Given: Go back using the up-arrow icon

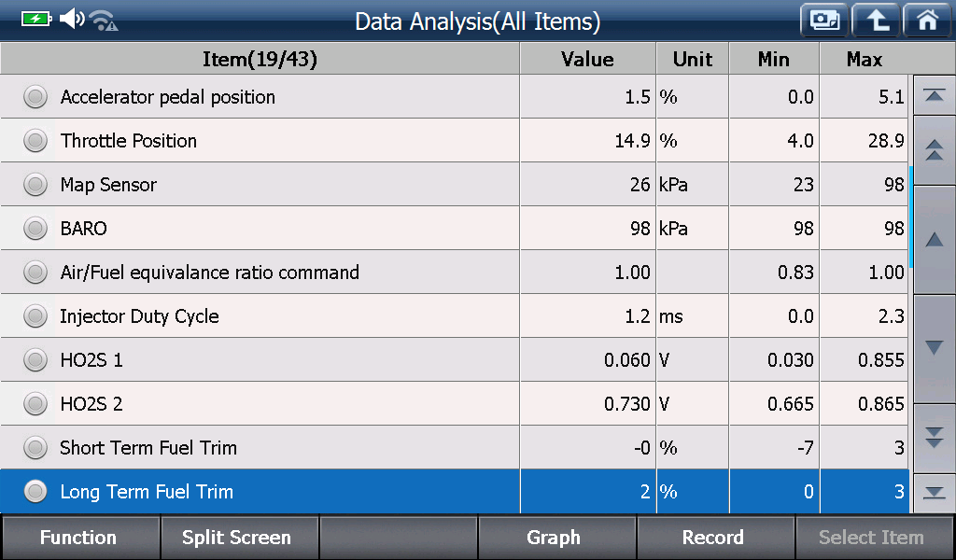Looking at the screenshot, I should (x=876, y=21).
